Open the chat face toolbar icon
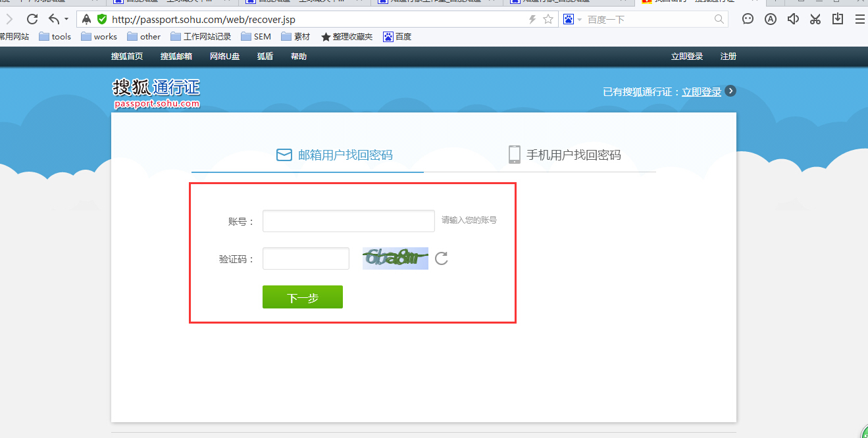 click(748, 19)
